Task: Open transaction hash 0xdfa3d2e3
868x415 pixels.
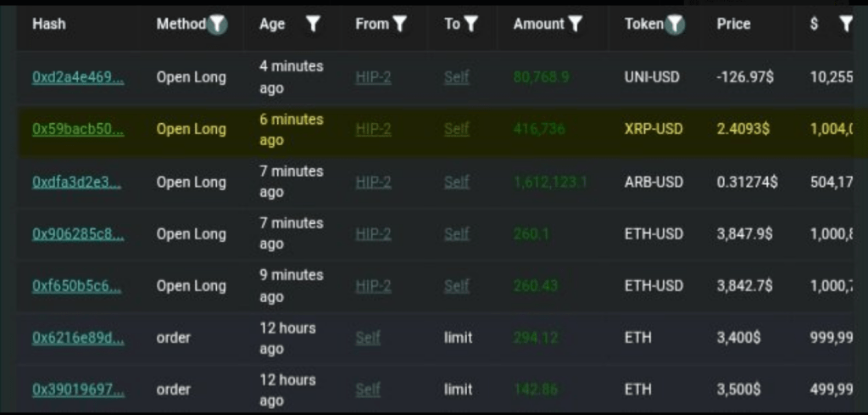Action: (78, 182)
